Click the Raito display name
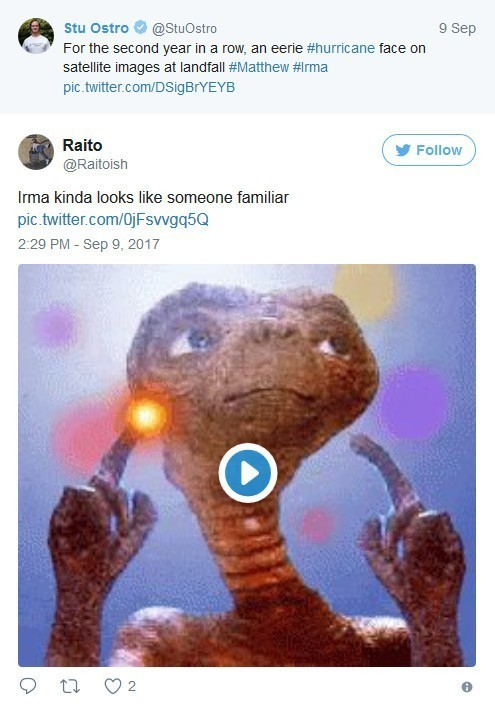The height and width of the screenshot is (706, 495). pyautogui.click(x=82, y=145)
